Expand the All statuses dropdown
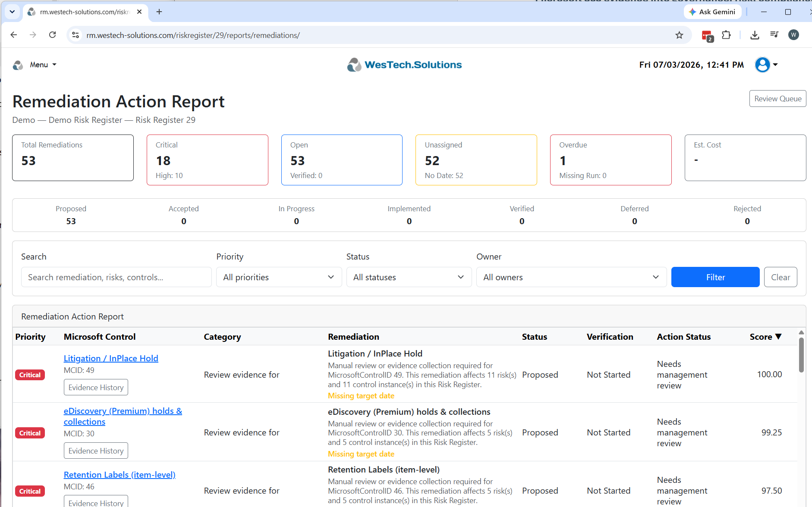 [x=409, y=277]
